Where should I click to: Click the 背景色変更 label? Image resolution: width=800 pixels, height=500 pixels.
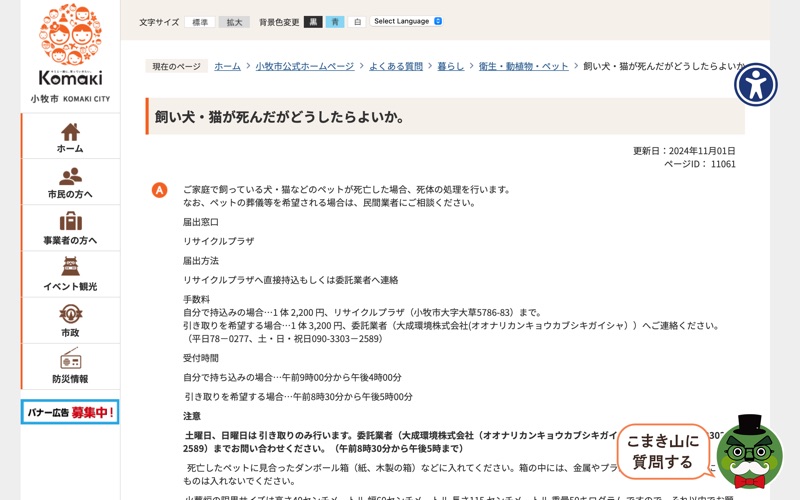click(279, 22)
